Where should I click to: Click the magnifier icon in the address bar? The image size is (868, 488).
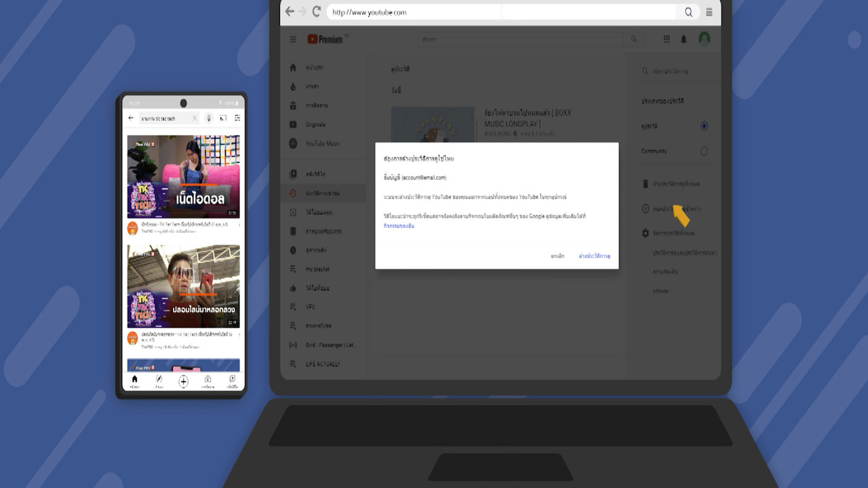pyautogui.click(x=688, y=12)
